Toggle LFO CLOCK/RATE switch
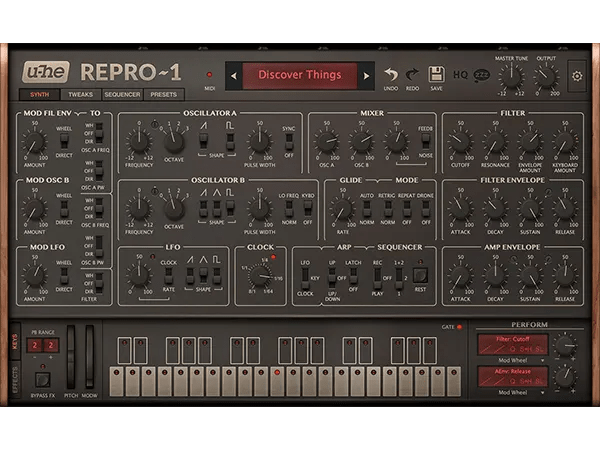Viewport: 600px width, 450px height. pyautogui.click(x=168, y=276)
